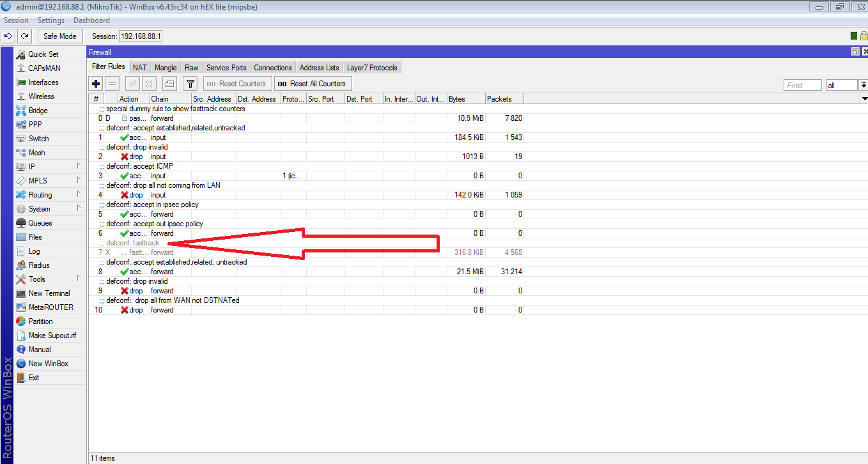Open the CAPsMAN menu item
868x464 pixels.
[44, 68]
